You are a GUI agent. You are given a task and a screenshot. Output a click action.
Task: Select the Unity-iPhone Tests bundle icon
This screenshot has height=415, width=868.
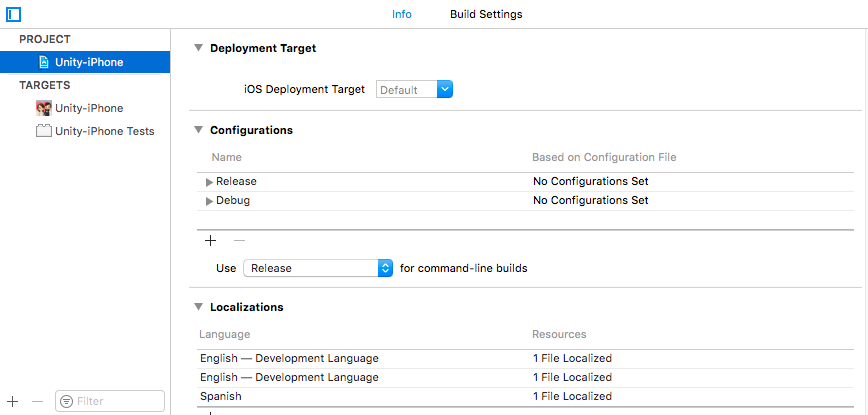[44, 131]
